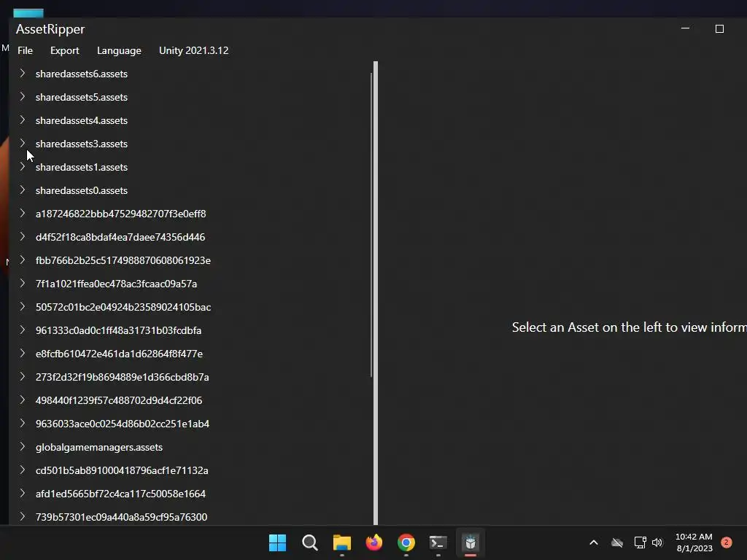Click the asset tree vertical scrollbar thumb
This screenshot has width=747, height=560.
pyautogui.click(x=371, y=225)
